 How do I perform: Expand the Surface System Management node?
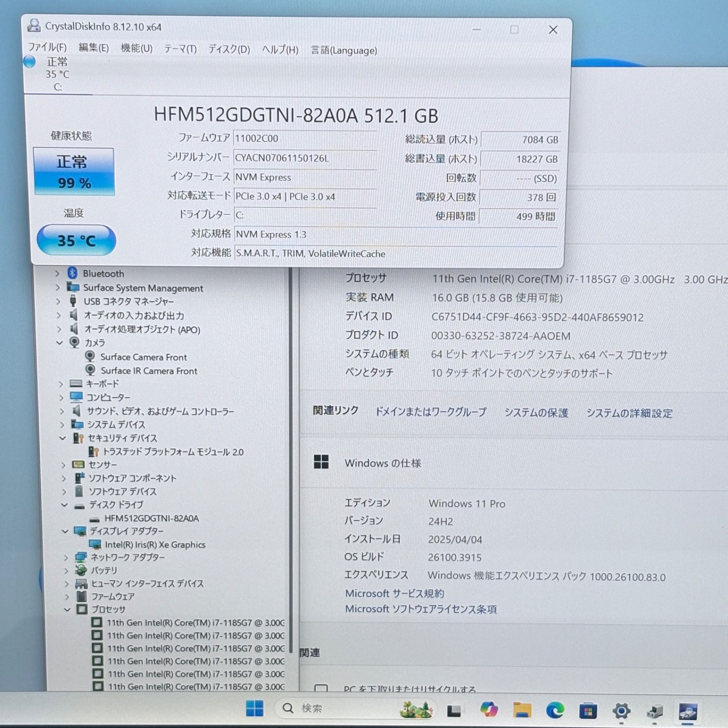pos(58,288)
